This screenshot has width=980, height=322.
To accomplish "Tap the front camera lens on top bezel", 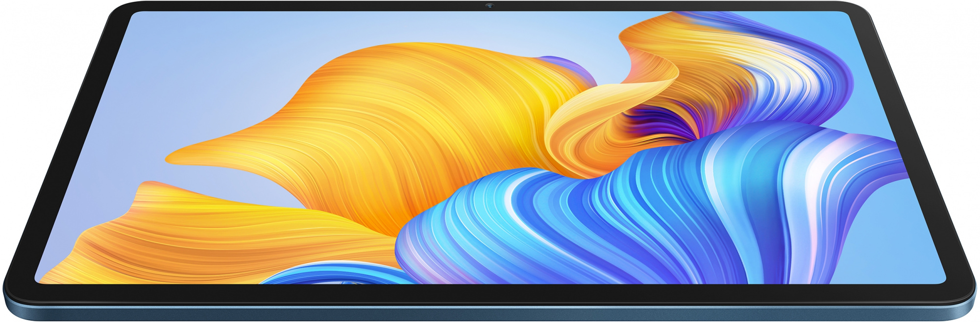I will [x=489, y=6].
